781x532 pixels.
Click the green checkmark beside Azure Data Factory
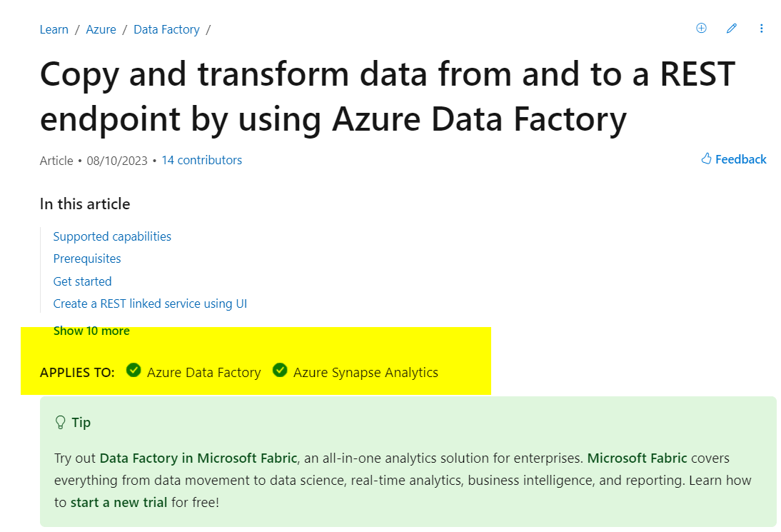133,371
